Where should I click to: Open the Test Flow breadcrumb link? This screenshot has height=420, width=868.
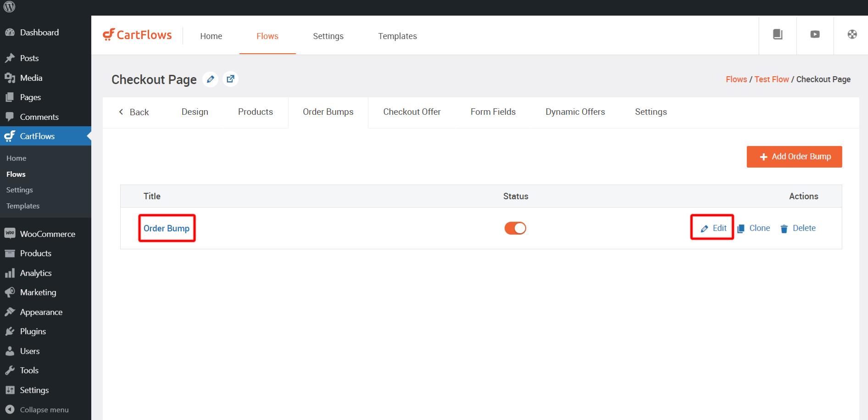coord(771,79)
